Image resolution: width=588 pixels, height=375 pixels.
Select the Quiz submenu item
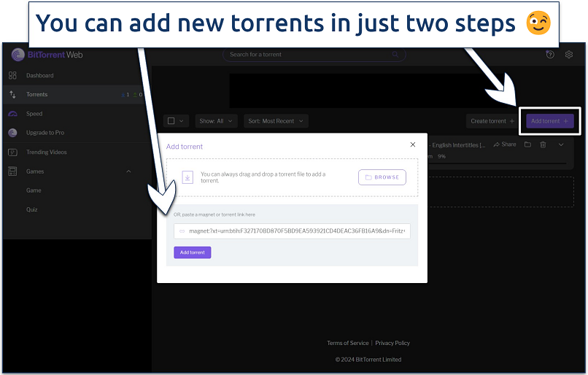pyautogui.click(x=32, y=209)
